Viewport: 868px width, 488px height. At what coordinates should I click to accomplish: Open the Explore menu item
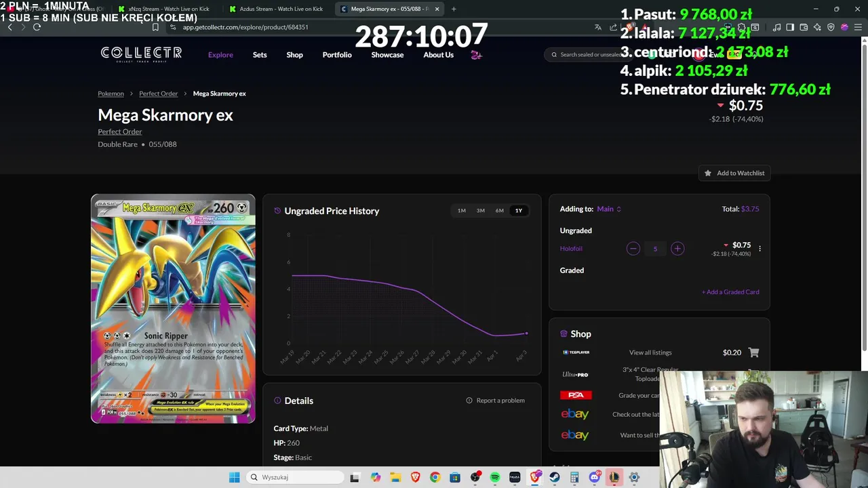[220, 55]
